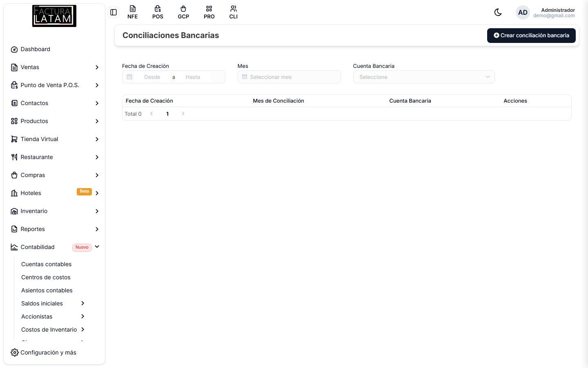Open the Cuenta Bancaria dropdown
588x368 pixels.
424,77
